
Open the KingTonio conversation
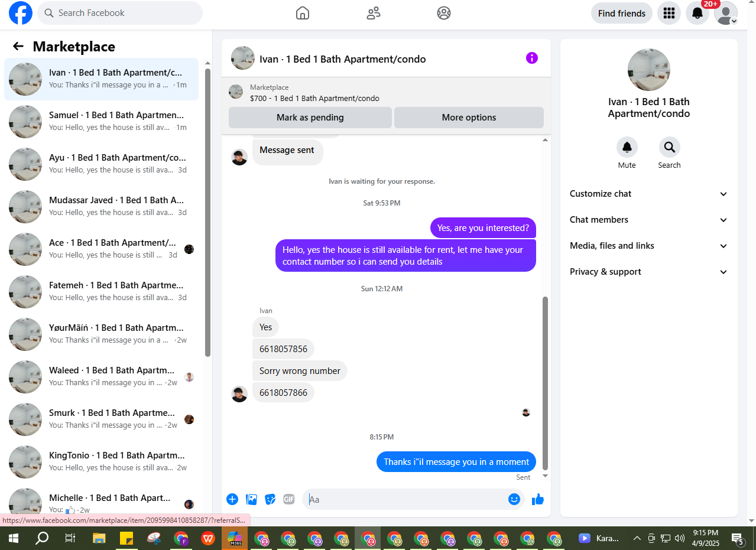coord(101,462)
